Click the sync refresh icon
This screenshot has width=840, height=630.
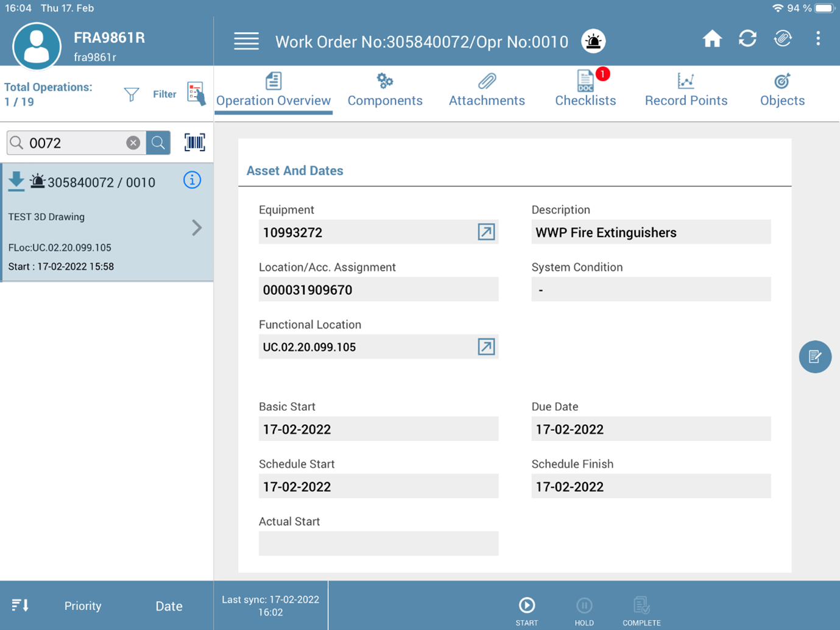[x=747, y=39]
